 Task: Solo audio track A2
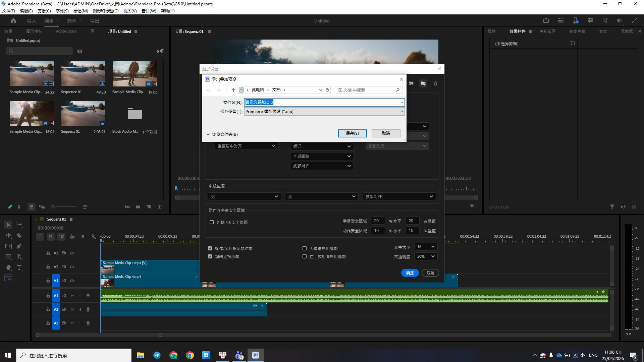pyautogui.click(x=80, y=310)
